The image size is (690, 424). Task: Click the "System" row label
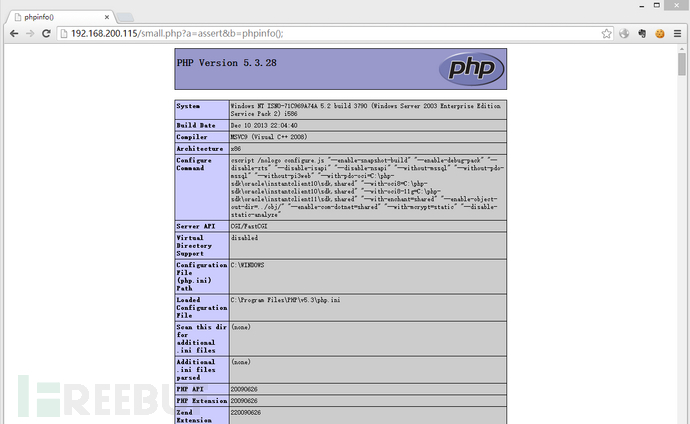[x=188, y=106]
